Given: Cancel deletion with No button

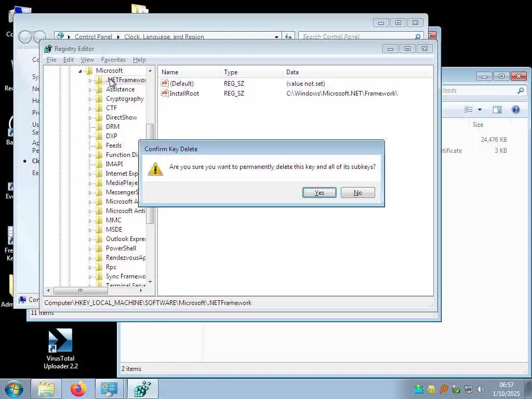Looking at the screenshot, I should pos(357,192).
